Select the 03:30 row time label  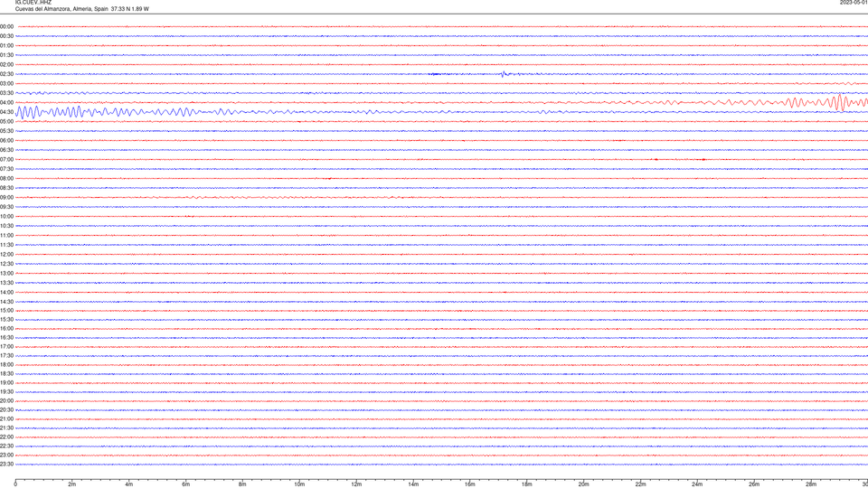coord(6,93)
